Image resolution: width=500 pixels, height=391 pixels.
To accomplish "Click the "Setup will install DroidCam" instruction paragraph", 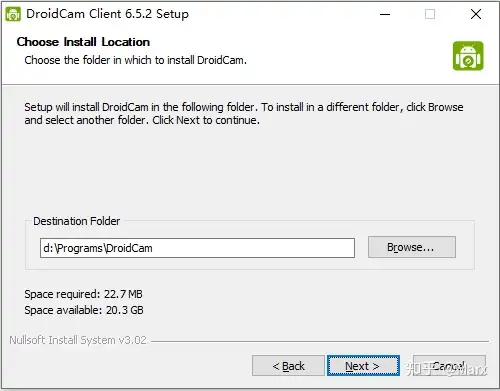I will (x=244, y=114).
